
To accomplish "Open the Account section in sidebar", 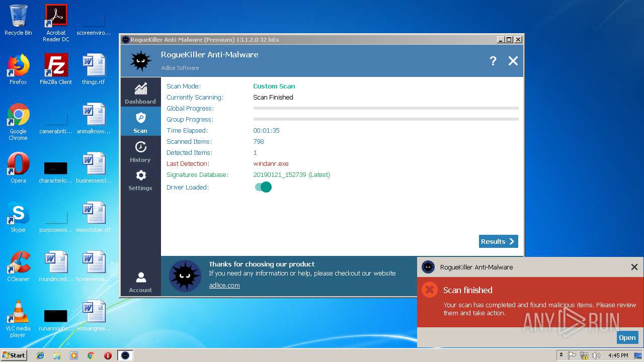I will pos(140,282).
